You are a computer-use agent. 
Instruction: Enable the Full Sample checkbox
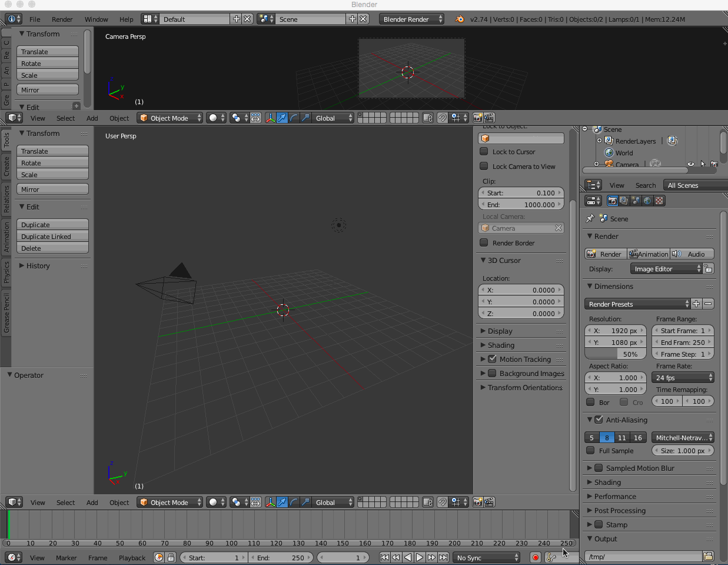coord(591,451)
